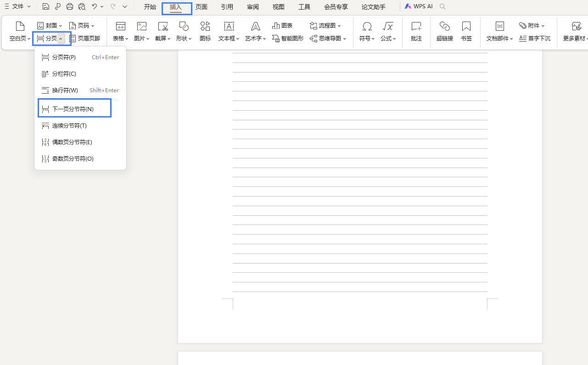Open the 会员专享 tab

click(x=336, y=7)
